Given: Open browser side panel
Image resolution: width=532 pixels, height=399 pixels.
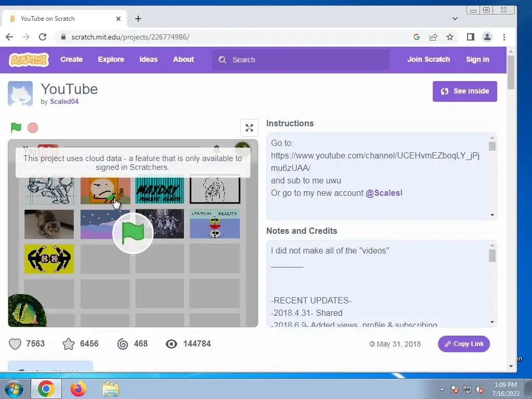Looking at the screenshot, I should (471, 37).
